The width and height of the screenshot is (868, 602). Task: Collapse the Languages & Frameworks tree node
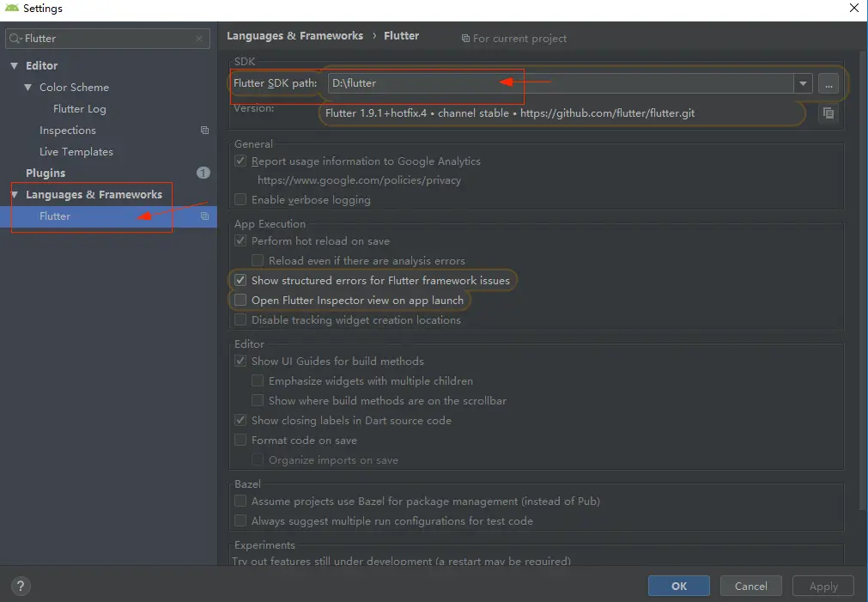pyautogui.click(x=15, y=194)
